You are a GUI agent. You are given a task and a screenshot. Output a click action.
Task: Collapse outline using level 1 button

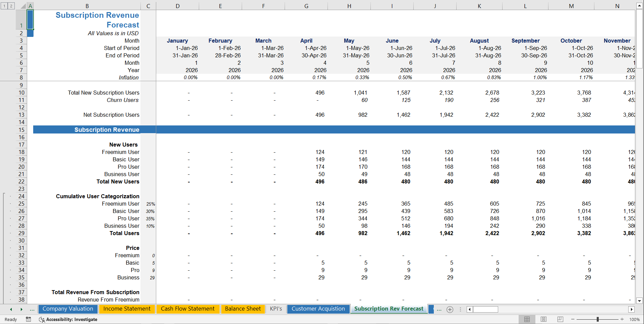[x=4, y=6]
